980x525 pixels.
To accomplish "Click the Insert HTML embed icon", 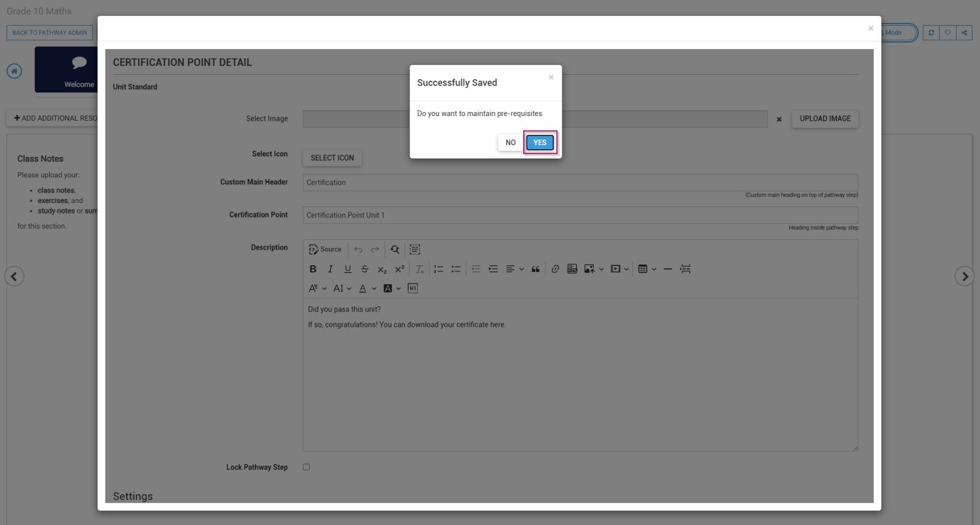I will coord(572,269).
